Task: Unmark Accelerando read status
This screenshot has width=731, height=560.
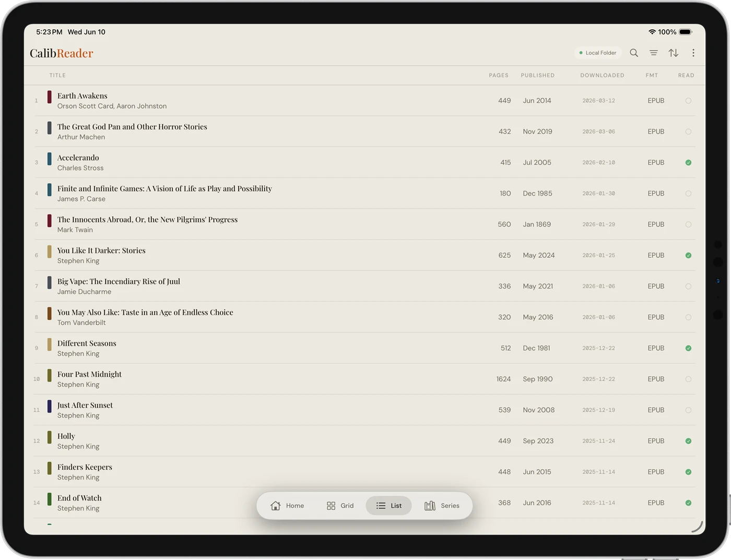Action: [688, 162]
